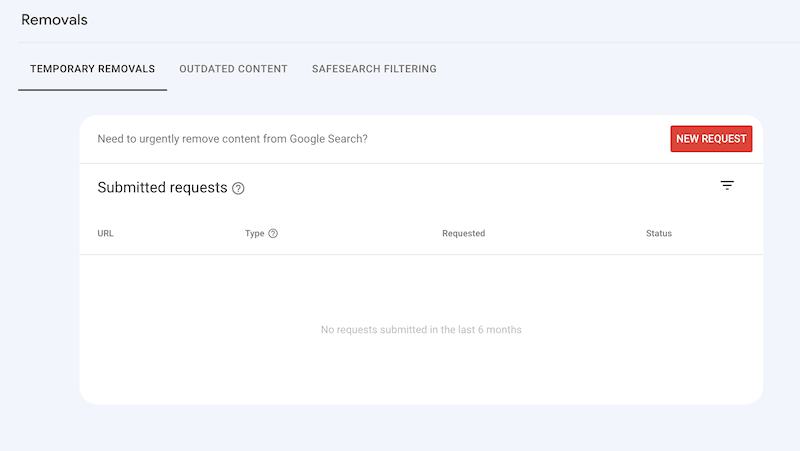Open the filter rows icon
This screenshot has height=451, width=800.
pos(727,186)
